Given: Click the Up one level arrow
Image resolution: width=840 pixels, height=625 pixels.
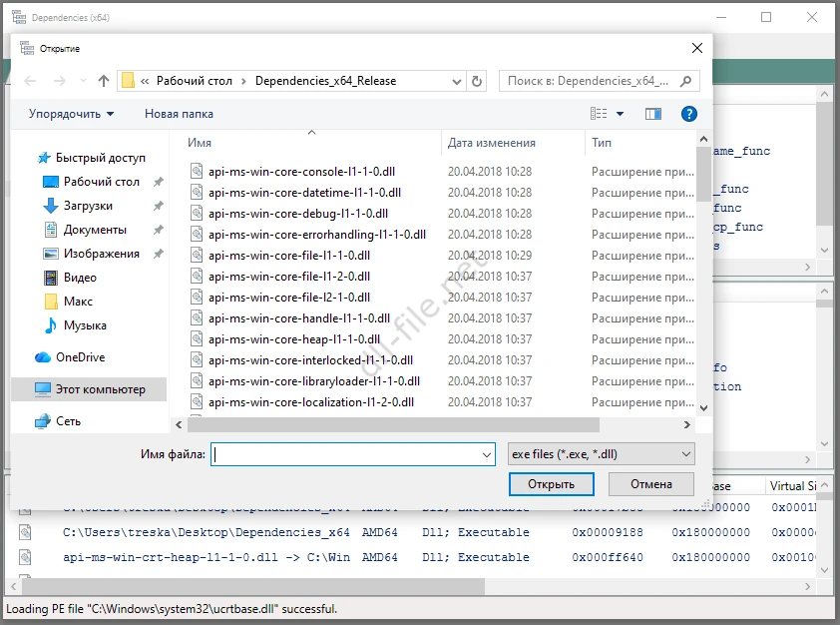Looking at the screenshot, I should click(x=104, y=81).
